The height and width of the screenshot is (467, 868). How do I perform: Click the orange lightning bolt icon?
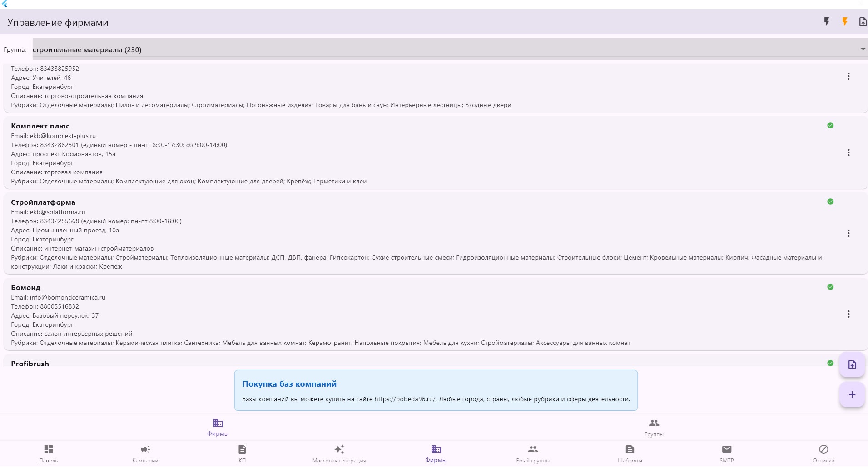(845, 22)
